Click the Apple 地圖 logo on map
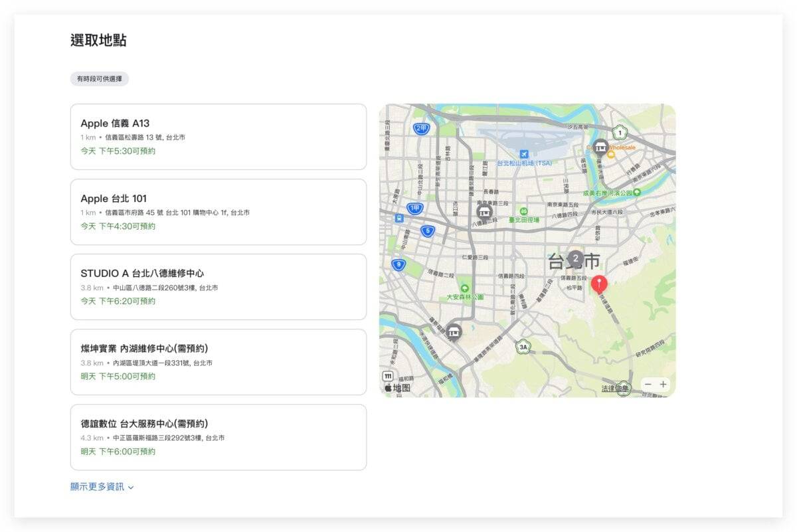The image size is (797, 532). pyautogui.click(x=397, y=388)
